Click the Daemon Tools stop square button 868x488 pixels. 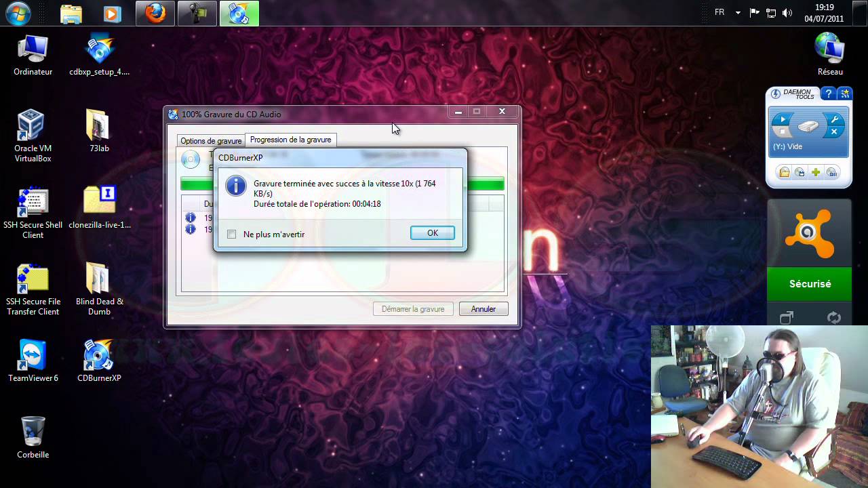pyautogui.click(x=783, y=132)
